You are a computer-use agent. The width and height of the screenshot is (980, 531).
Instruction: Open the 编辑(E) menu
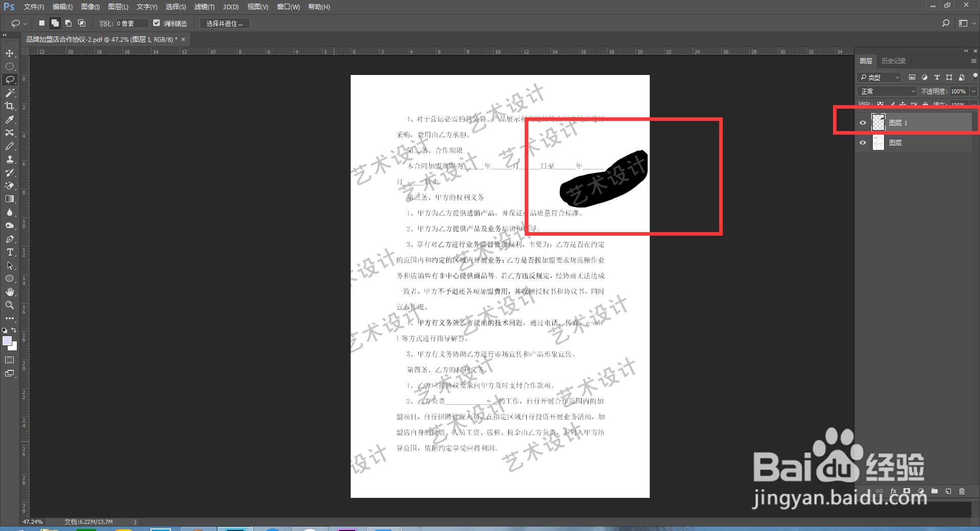[62, 7]
